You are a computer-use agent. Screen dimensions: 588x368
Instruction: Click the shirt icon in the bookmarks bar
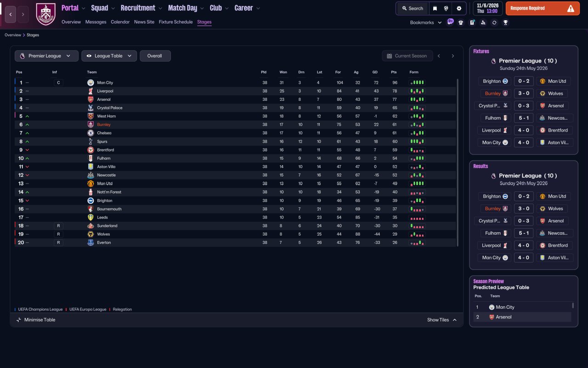tap(461, 23)
